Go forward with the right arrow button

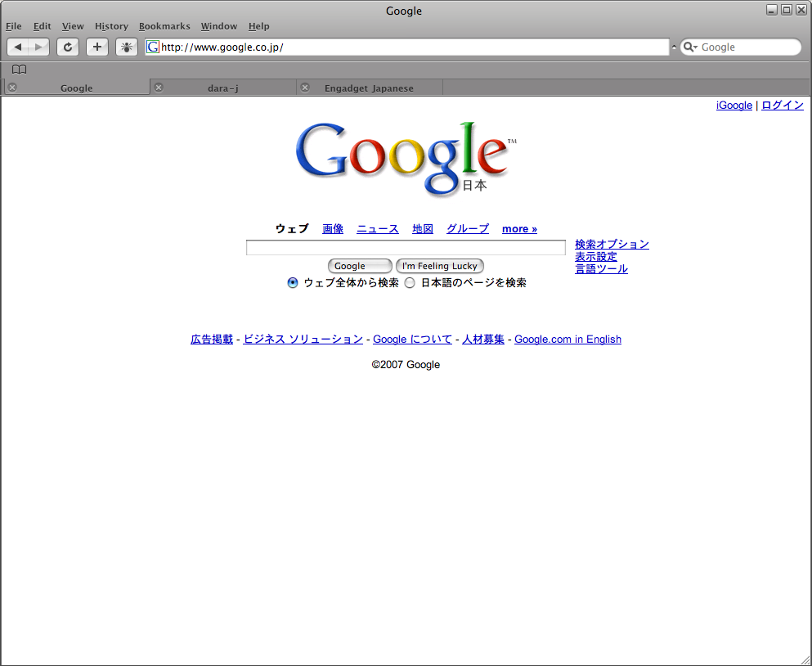[x=38, y=47]
